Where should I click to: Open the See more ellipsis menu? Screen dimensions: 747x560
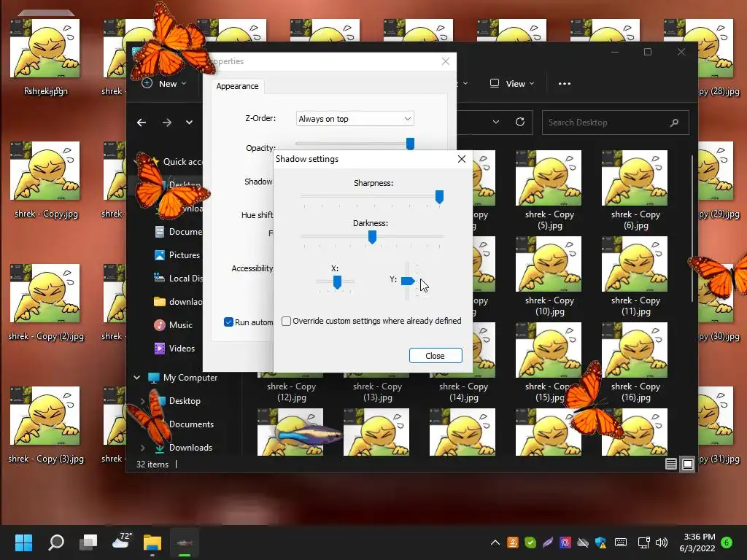pos(565,83)
